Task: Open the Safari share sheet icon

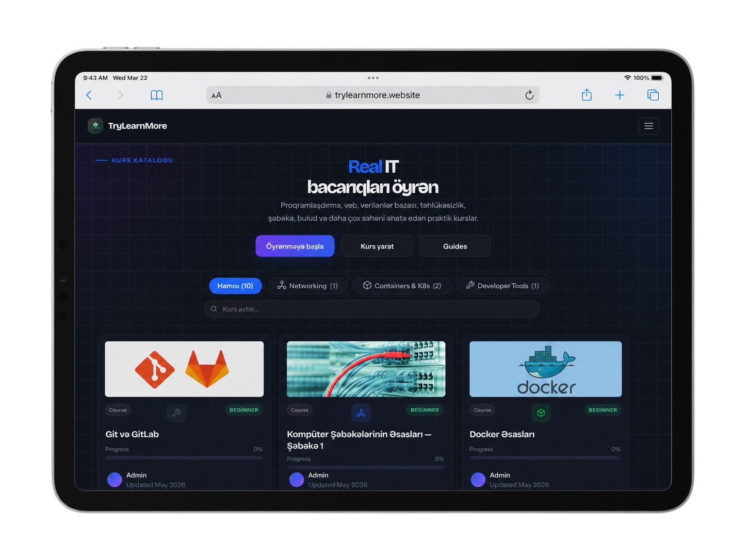Action: tap(587, 95)
